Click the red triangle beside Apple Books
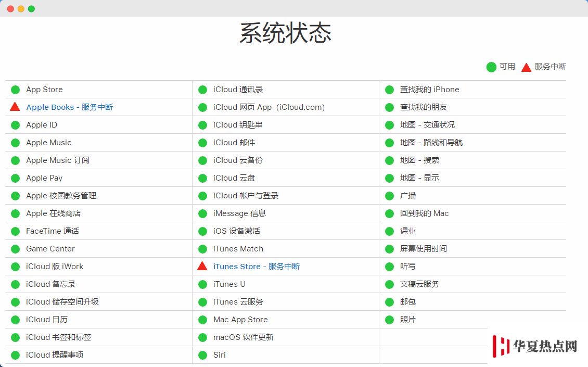 pyautogui.click(x=15, y=107)
